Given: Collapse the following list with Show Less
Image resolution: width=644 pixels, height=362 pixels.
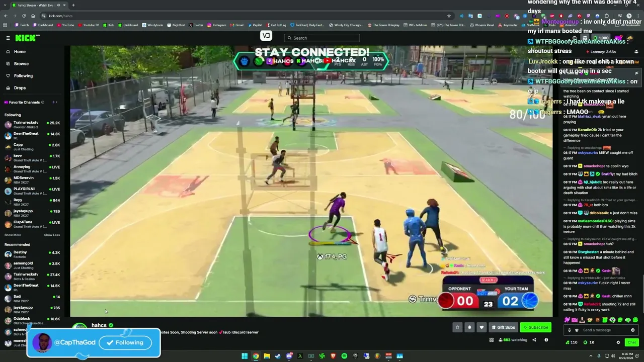Looking at the screenshot, I should click(52, 235).
